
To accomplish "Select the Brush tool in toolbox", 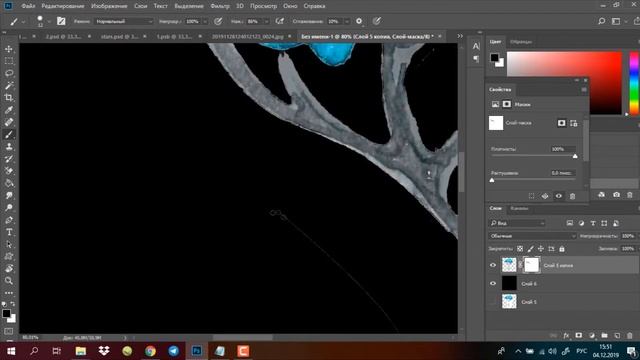I will pyautogui.click(x=9, y=134).
